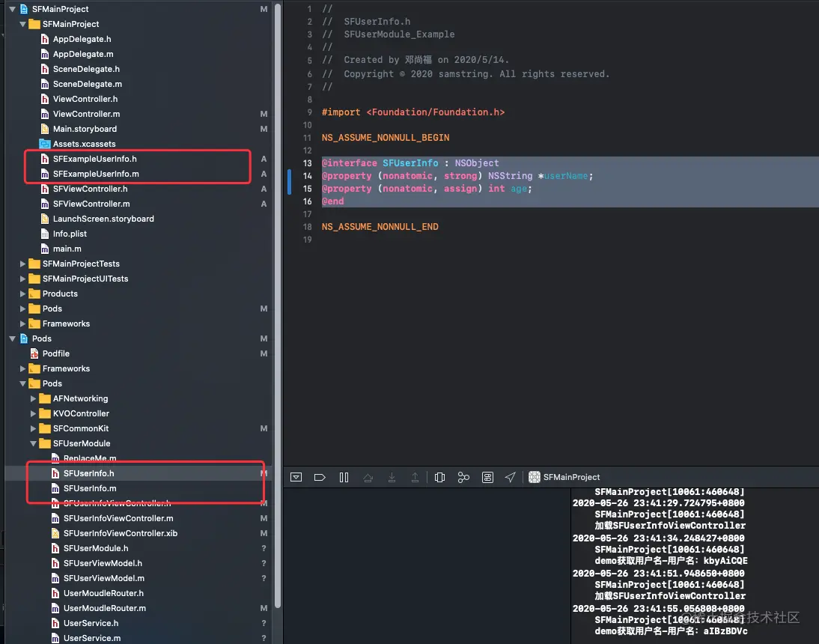The image size is (819, 644).
Task: Hide the debug area with the toggle icon
Action: point(296,477)
